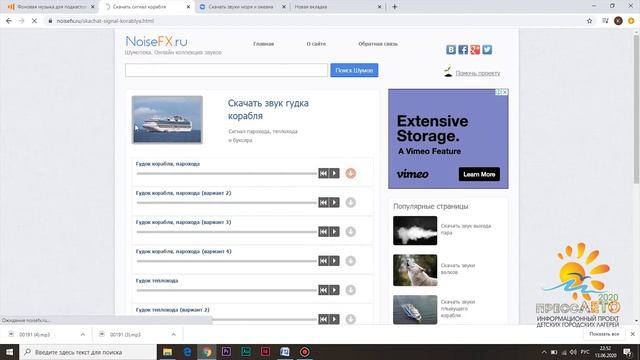Seek in 'Гудок корабля (вариант 2)' progress bar
This screenshot has width=640, height=360.
tap(227, 202)
